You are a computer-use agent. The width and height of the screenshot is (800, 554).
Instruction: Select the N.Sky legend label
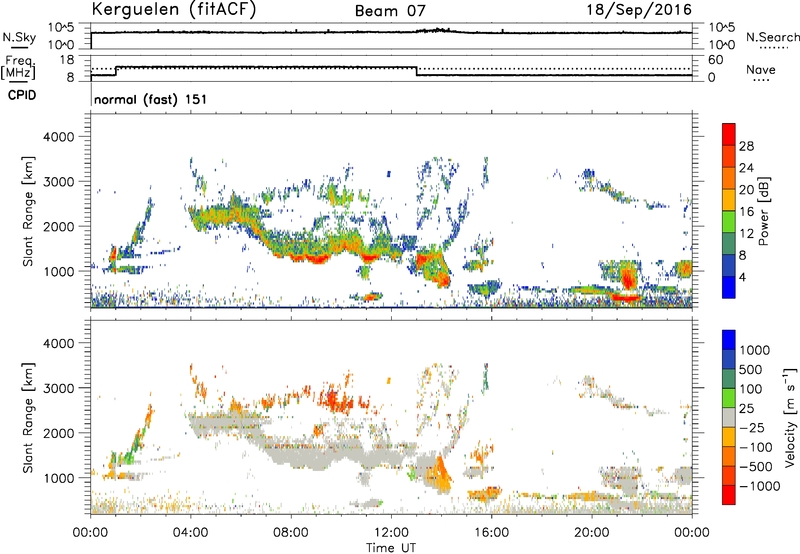(19, 37)
